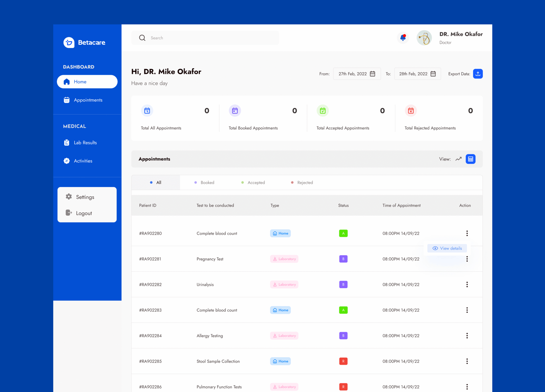Click into the Search field
The image size is (545, 392).
coord(211,38)
